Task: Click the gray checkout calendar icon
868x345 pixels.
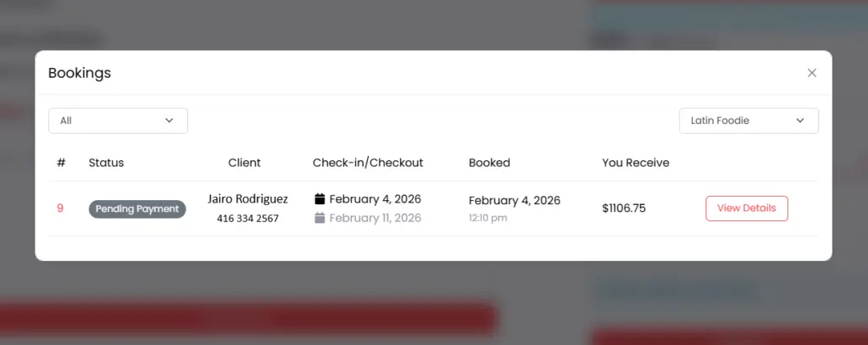Action: 320,218
